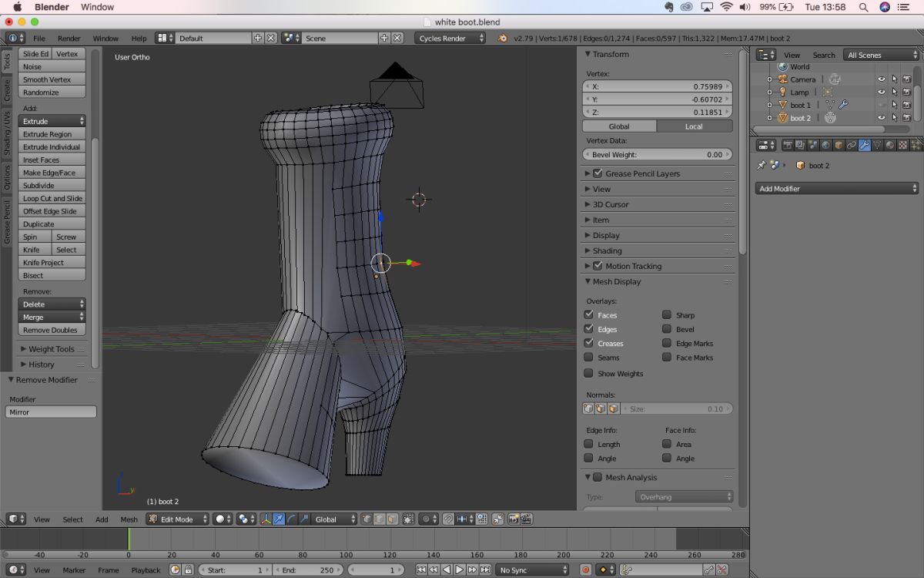
Task: Open the Delete dropdown menu
Action: pos(52,304)
